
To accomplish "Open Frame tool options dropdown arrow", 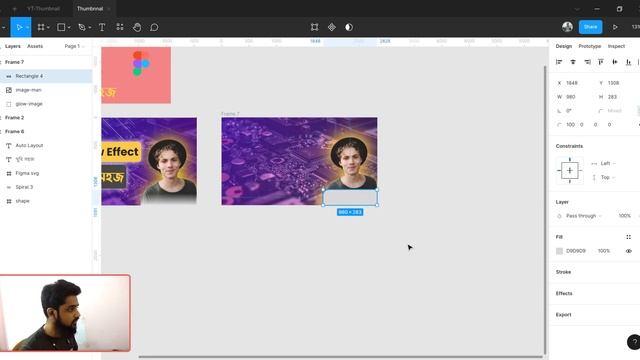I will pos(48,27).
